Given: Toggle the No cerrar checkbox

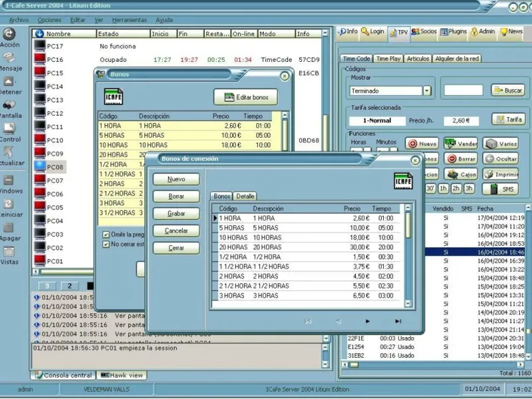Looking at the screenshot, I should point(106,244).
